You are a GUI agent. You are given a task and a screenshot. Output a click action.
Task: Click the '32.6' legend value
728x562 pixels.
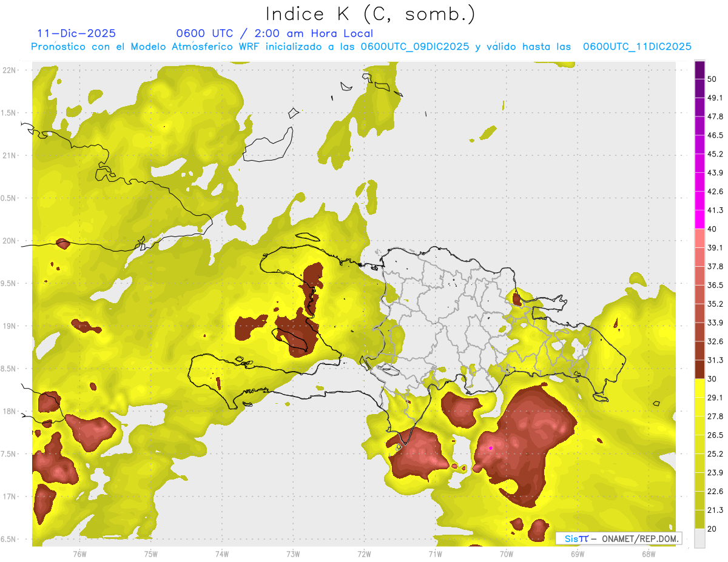pyautogui.click(x=715, y=341)
